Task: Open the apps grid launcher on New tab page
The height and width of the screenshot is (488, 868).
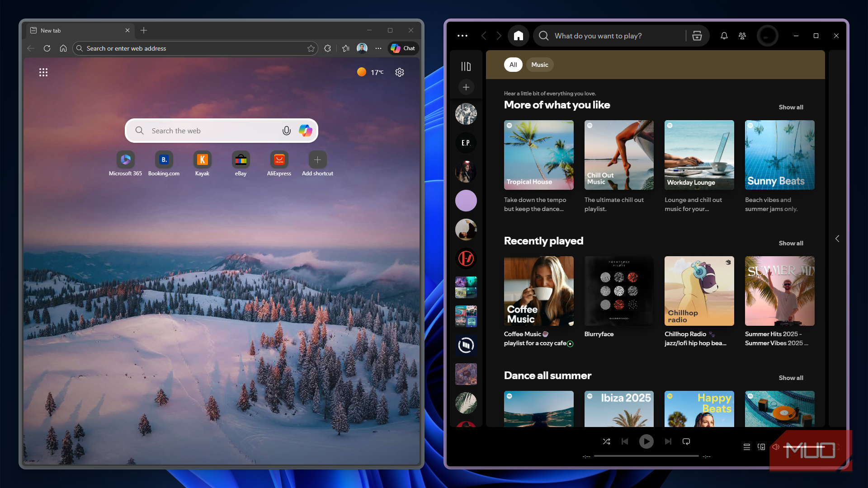Action: tap(43, 72)
